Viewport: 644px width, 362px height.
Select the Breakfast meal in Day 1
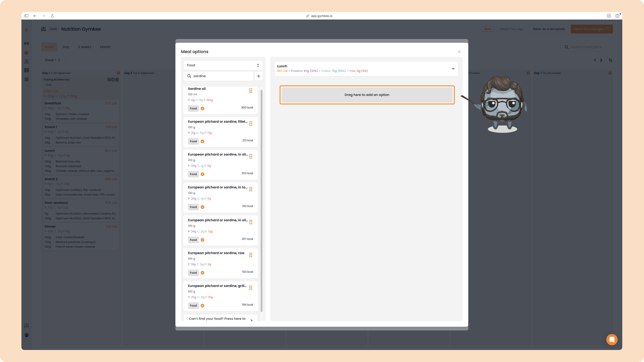click(81, 111)
